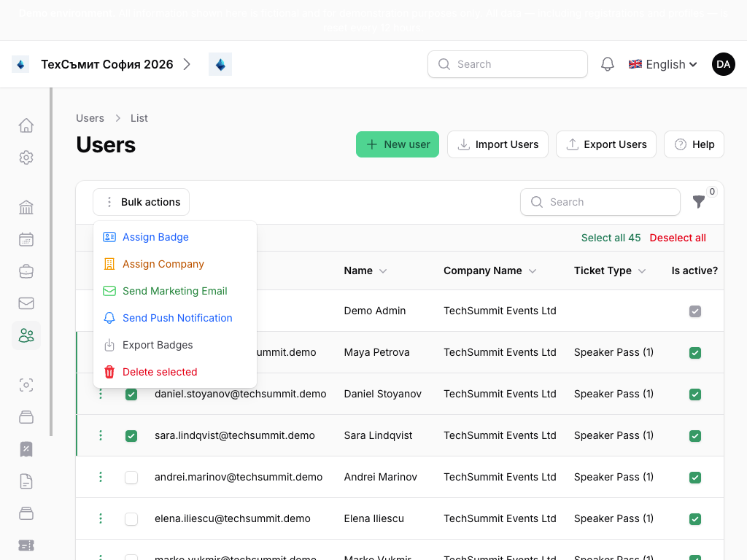The image size is (747, 560).
Task: Toggle Is active for Maya Petrova
Action: (x=695, y=353)
